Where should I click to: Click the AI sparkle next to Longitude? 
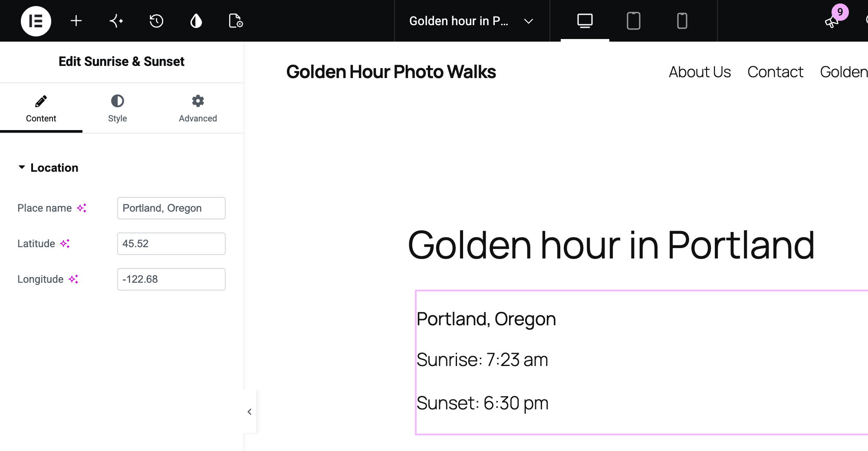73,279
